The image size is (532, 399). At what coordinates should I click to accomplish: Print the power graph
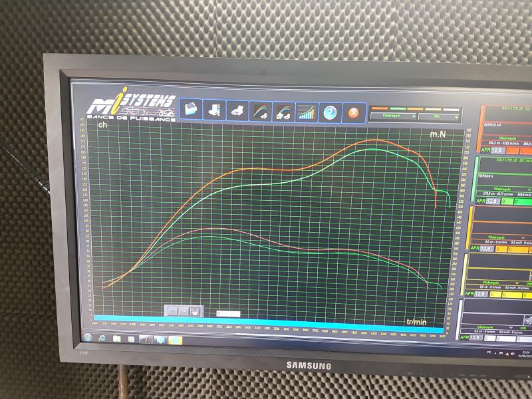coord(237,110)
